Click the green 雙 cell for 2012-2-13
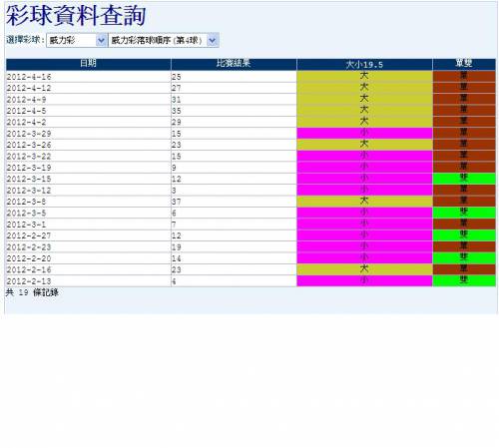The image size is (499, 448). pyautogui.click(x=464, y=281)
